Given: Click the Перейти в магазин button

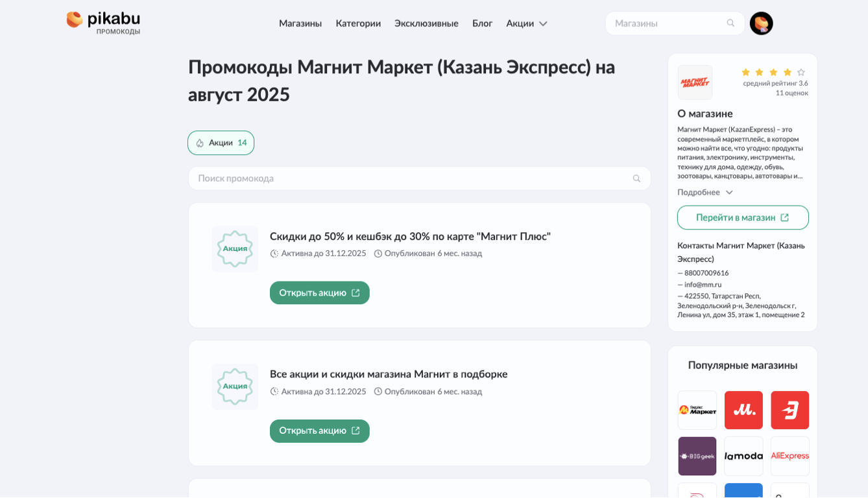Looking at the screenshot, I should [743, 217].
